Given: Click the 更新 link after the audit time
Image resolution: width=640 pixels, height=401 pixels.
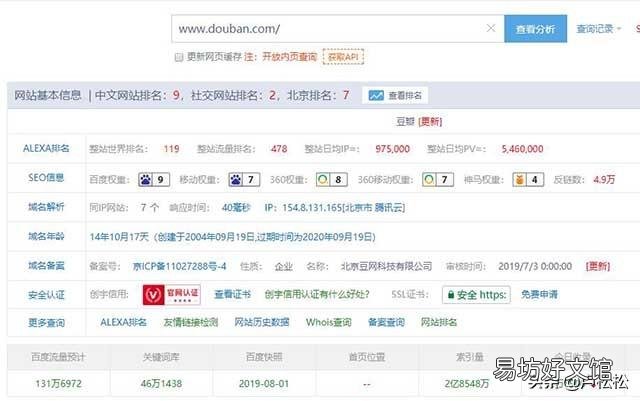Looking at the screenshot, I should tap(598, 266).
